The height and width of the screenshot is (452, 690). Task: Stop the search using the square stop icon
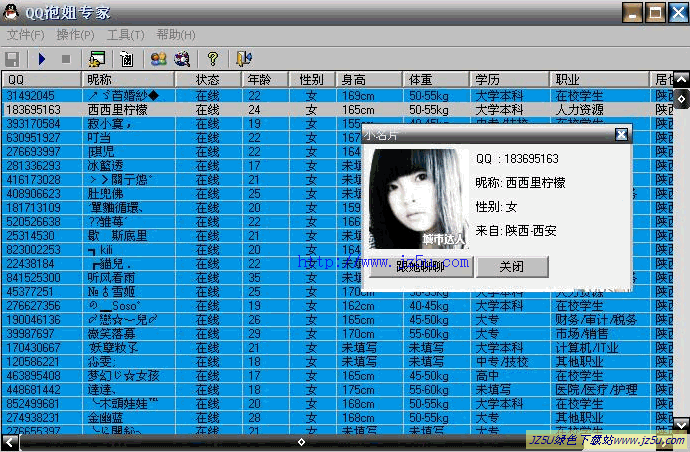click(66, 59)
